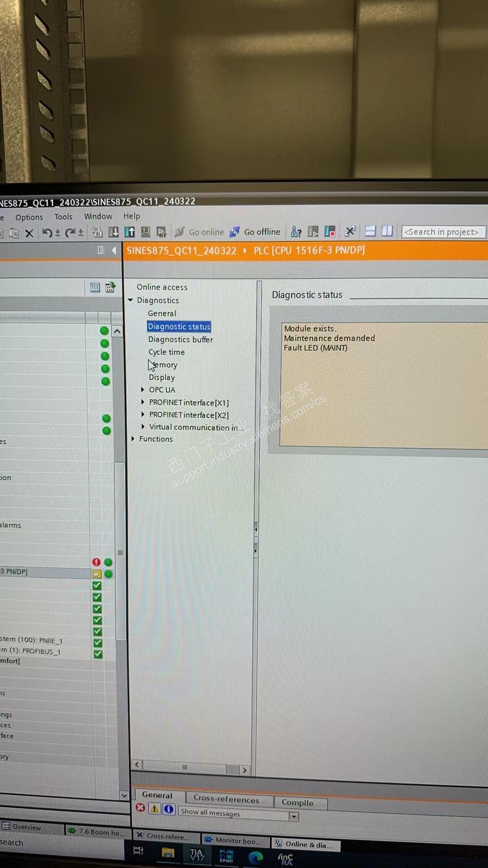Viewport: 488px width, 868px height.
Task: Click the table view icon in project tree header
Action: pyautogui.click(x=95, y=287)
